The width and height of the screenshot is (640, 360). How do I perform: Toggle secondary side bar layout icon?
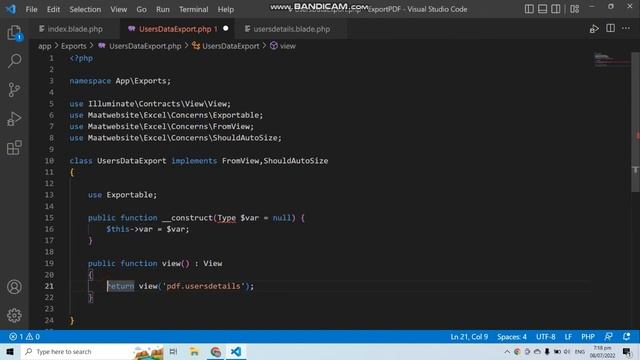556,9
